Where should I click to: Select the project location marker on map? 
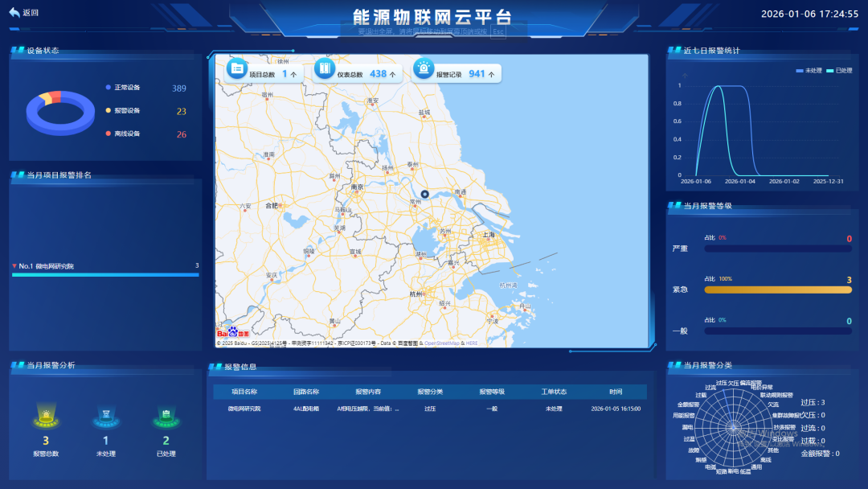tap(424, 195)
